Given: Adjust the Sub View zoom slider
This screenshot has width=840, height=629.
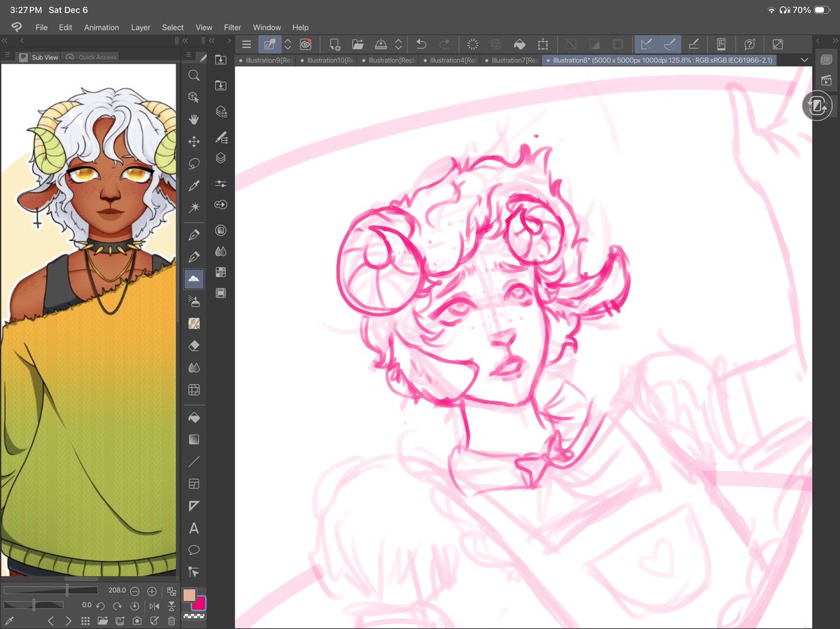Looking at the screenshot, I should [x=50, y=591].
